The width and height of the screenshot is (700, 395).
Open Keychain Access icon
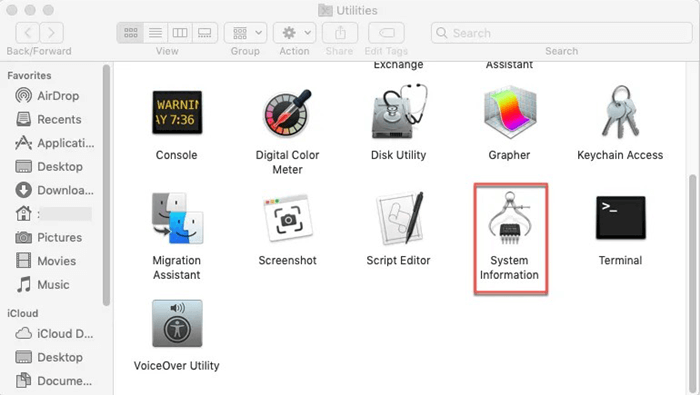pos(620,112)
